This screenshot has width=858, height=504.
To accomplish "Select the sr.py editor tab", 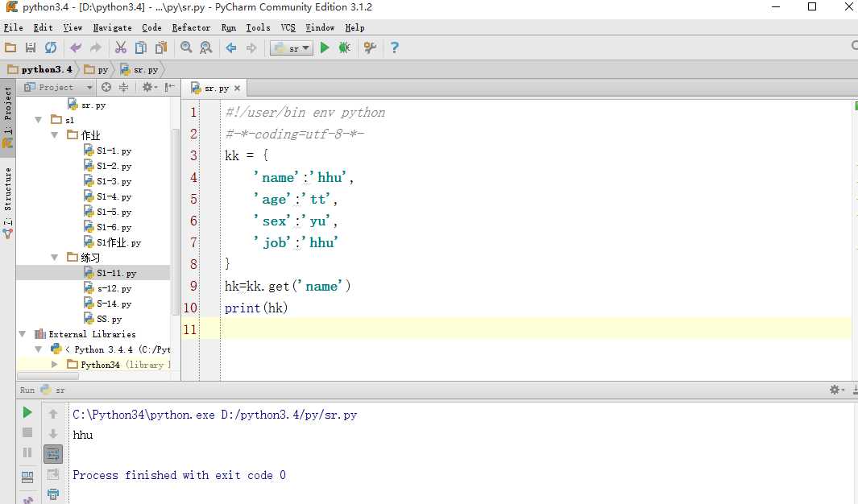I will pyautogui.click(x=215, y=88).
